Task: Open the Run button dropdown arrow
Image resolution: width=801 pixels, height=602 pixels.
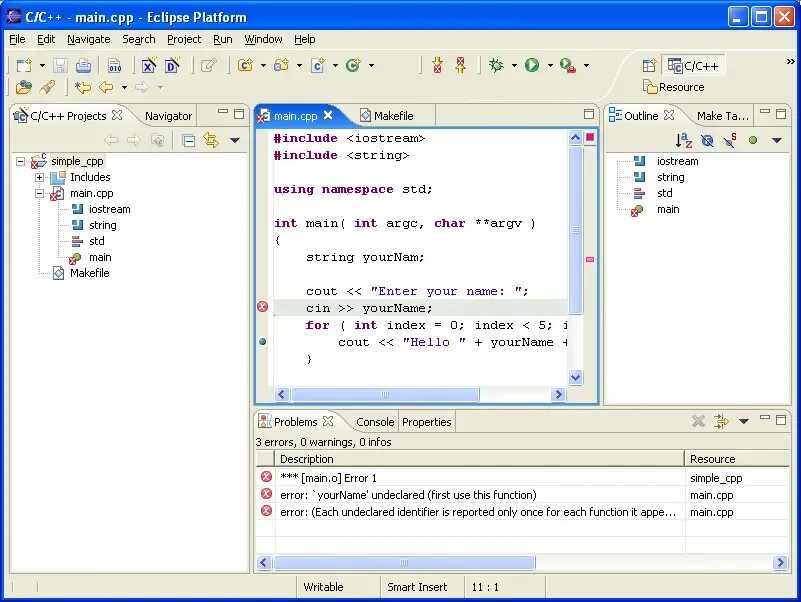Action: [550, 65]
